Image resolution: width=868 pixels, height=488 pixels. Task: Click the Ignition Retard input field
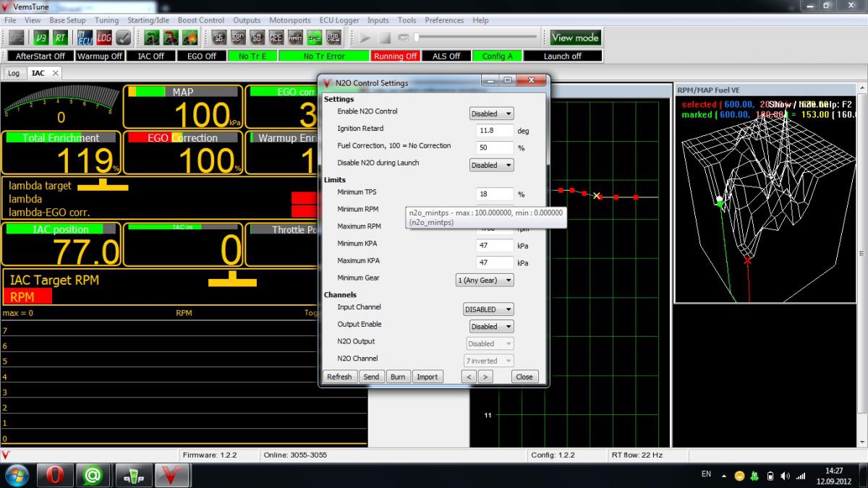[x=495, y=131]
